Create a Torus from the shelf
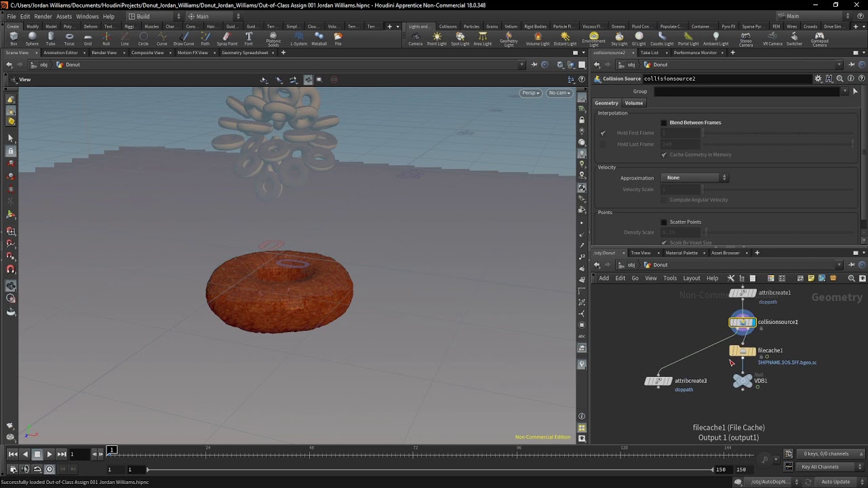The width and height of the screenshot is (868, 488). pyautogui.click(x=69, y=39)
